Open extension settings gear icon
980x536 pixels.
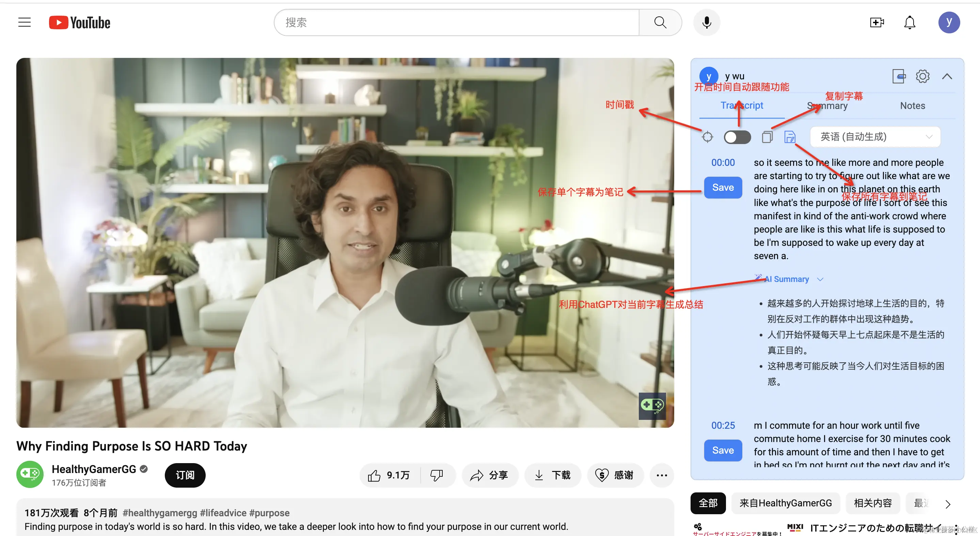click(x=922, y=77)
